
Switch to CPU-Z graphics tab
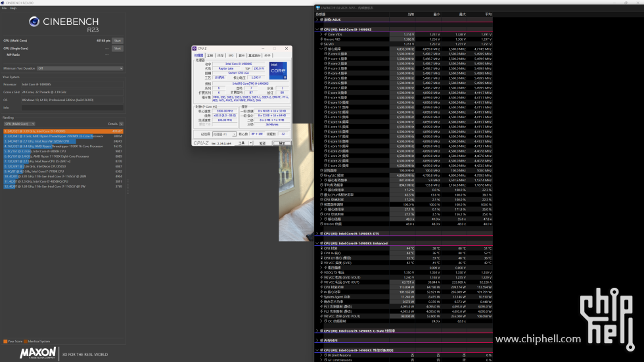[242, 55]
